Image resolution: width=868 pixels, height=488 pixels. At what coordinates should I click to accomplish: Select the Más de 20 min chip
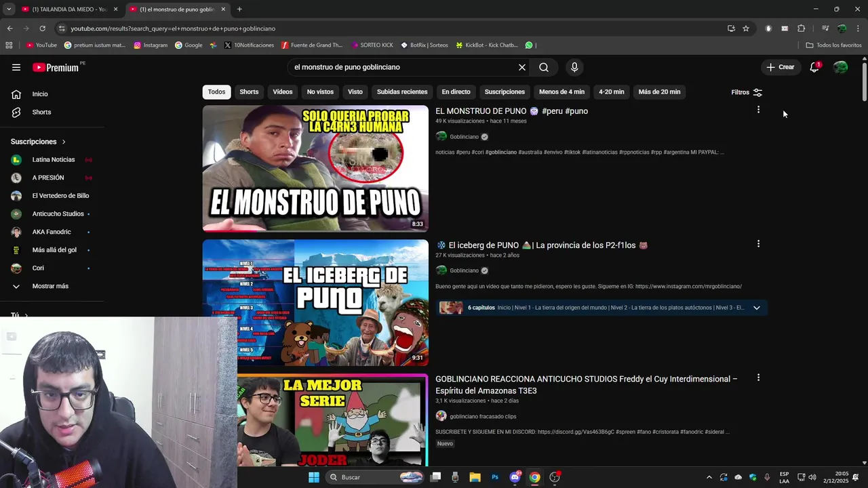(659, 92)
